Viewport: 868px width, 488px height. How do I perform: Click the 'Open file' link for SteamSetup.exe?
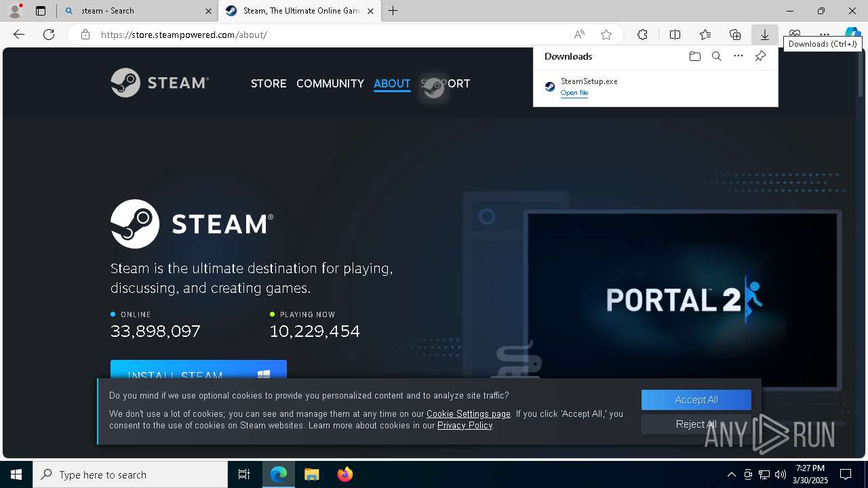point(574,93)
